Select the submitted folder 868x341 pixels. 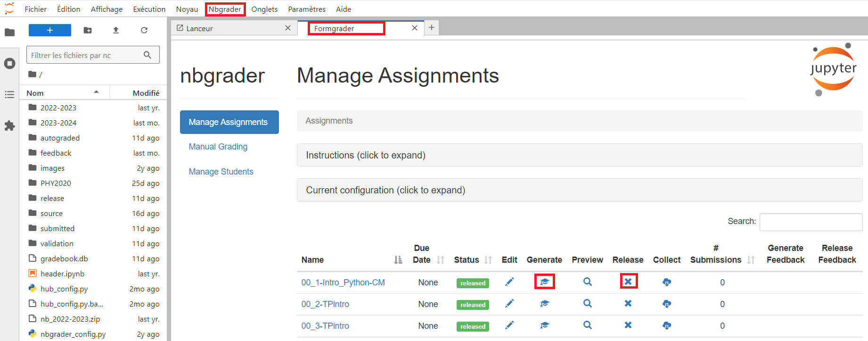tap(93, 228)
